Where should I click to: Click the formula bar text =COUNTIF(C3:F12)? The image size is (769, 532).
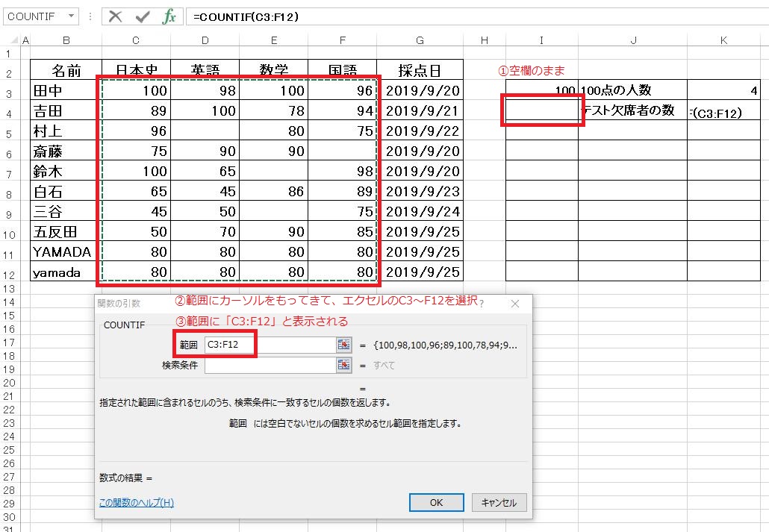point(246,16)
